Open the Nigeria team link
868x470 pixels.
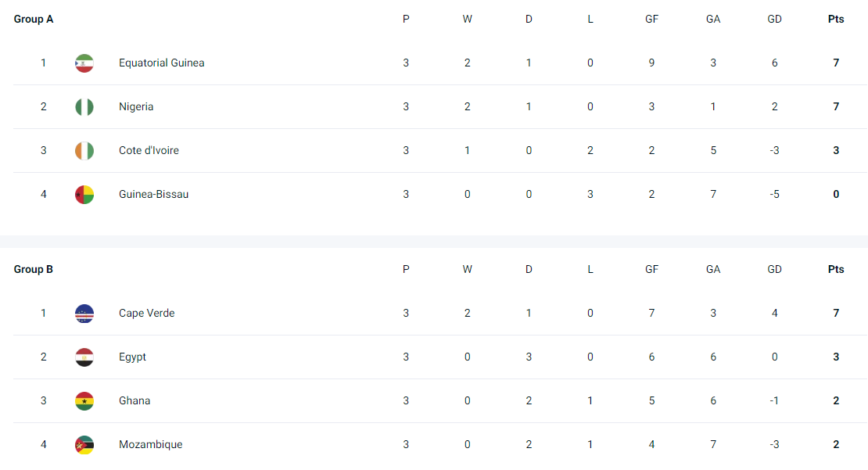pyautogui.click(x=136, y=106)
